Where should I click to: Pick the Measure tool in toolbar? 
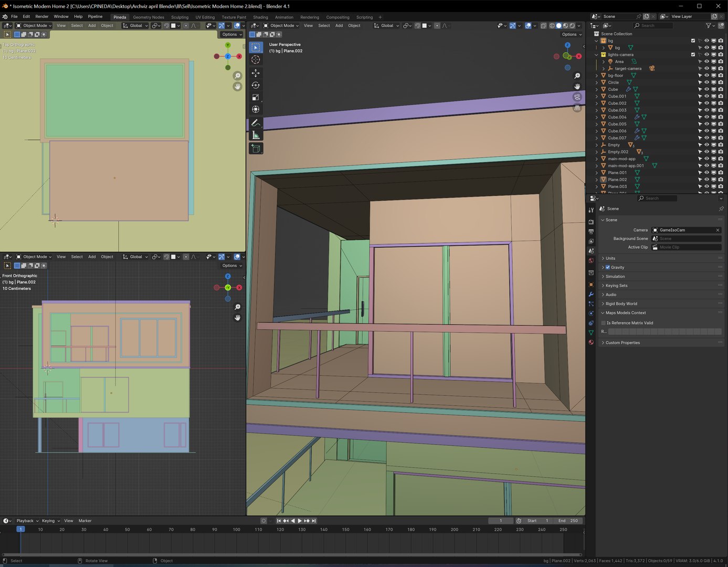256,135
